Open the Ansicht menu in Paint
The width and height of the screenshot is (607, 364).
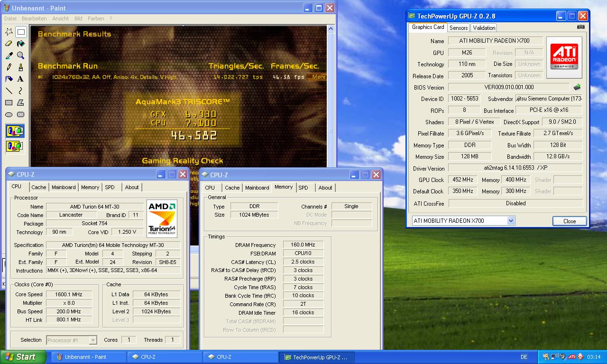(x=61, y=18)
